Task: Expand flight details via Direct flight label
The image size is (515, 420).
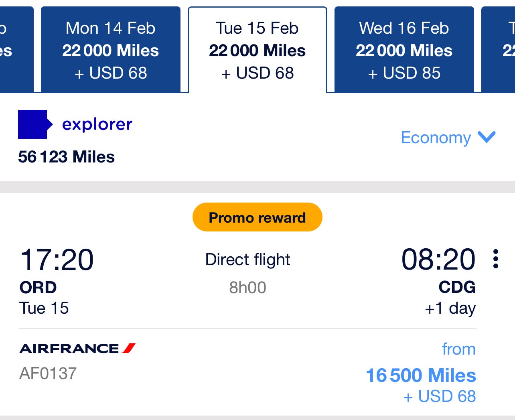Action: coord(247,260)
